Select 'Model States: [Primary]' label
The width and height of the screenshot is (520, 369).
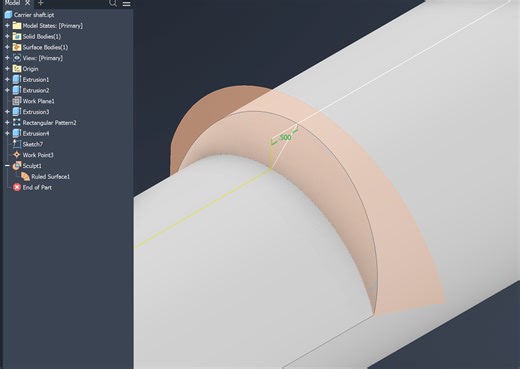tap(53, 26)
